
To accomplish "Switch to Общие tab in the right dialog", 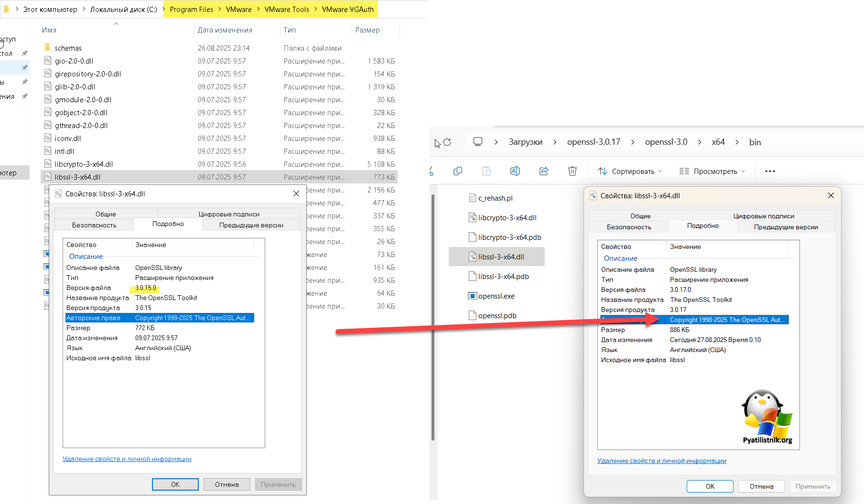I will pyautogui.click(x=640, y=216).
